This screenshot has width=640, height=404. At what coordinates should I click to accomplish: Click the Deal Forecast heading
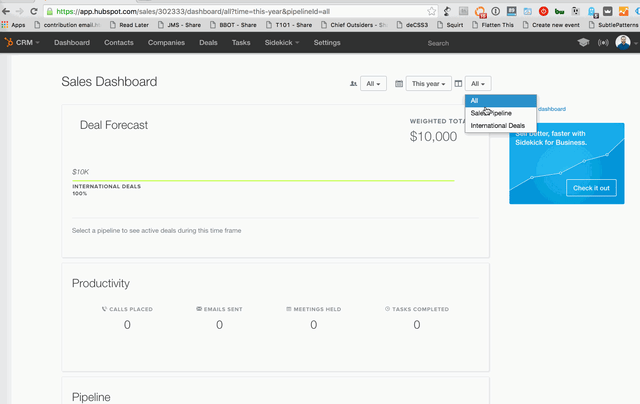point(114,125)
